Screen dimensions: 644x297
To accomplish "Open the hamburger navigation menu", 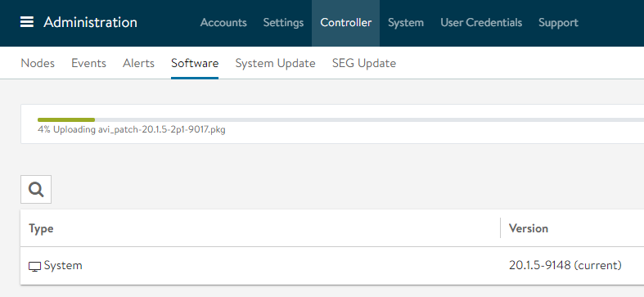I will pos(27,22).
